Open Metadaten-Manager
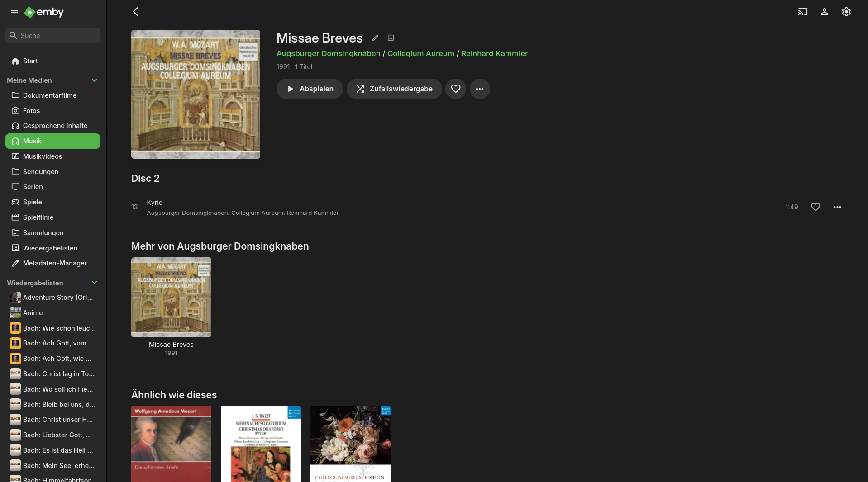Screen dimensions: 868x482 (x=52, y=263)
